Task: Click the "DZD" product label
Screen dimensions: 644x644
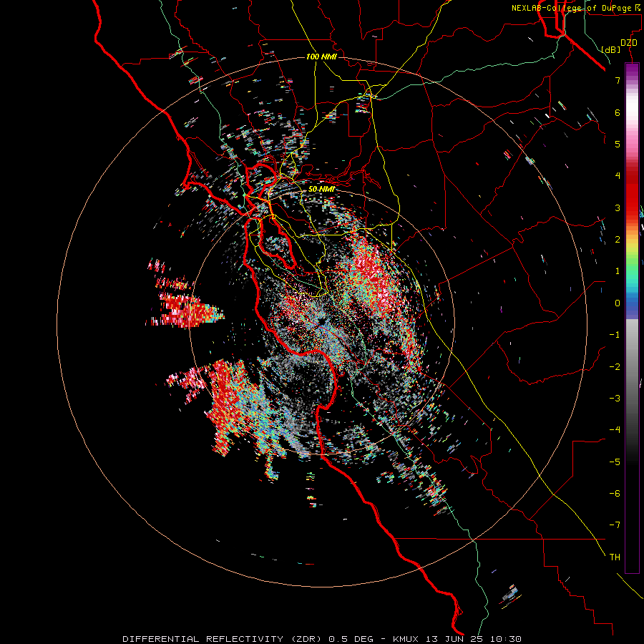Action: coord(629,43)
